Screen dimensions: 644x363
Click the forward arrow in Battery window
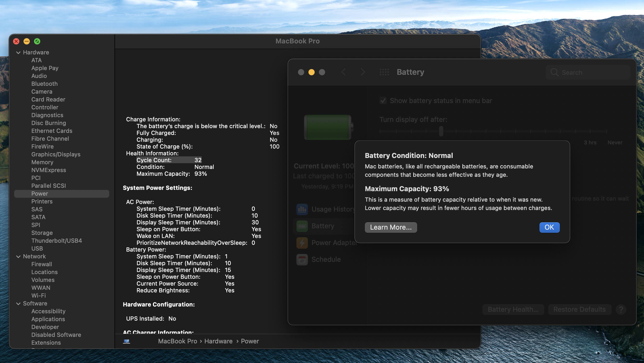pyautogui.click(x=363, y=72)
